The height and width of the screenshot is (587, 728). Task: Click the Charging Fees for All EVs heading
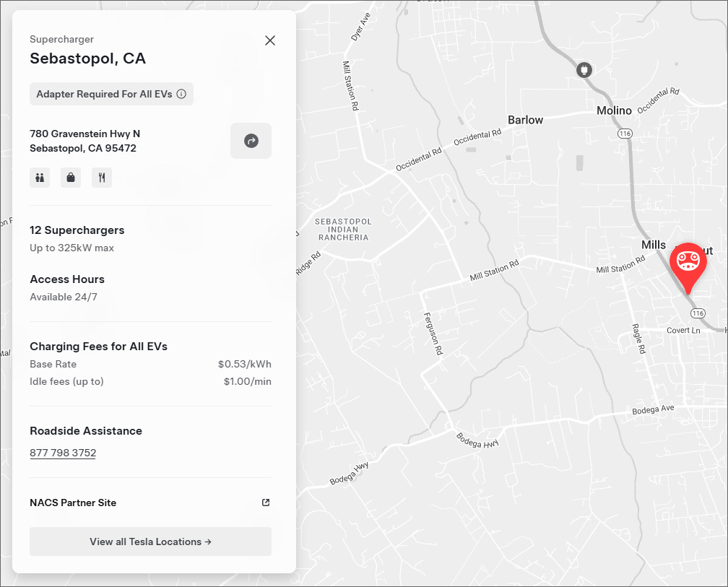(98, 347)
